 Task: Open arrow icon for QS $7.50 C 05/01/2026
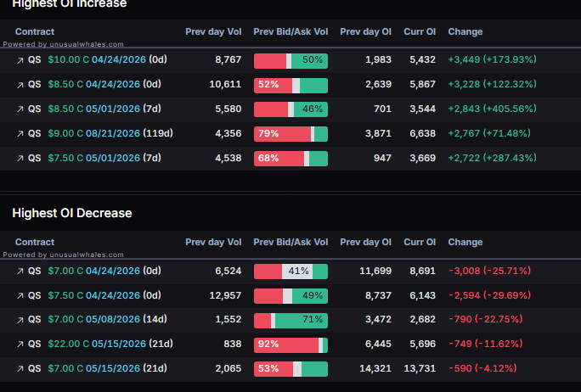20,159
